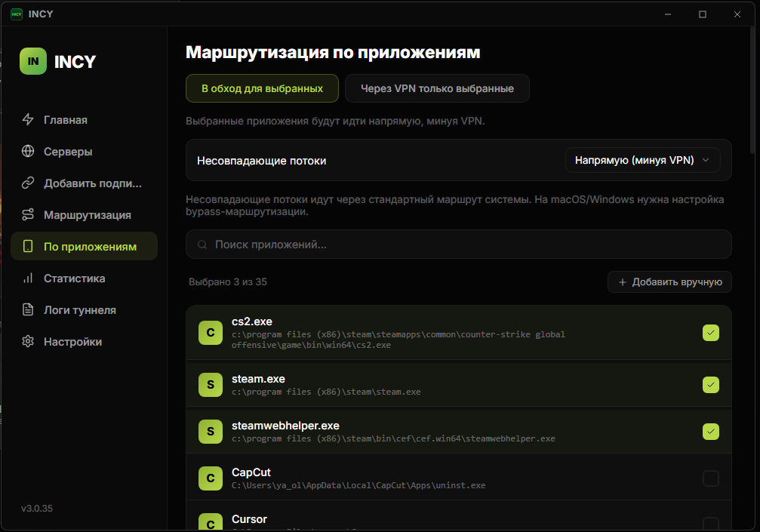Open Статистика section
This screenshot has height=532, width=760.
(x=85, y=278)
